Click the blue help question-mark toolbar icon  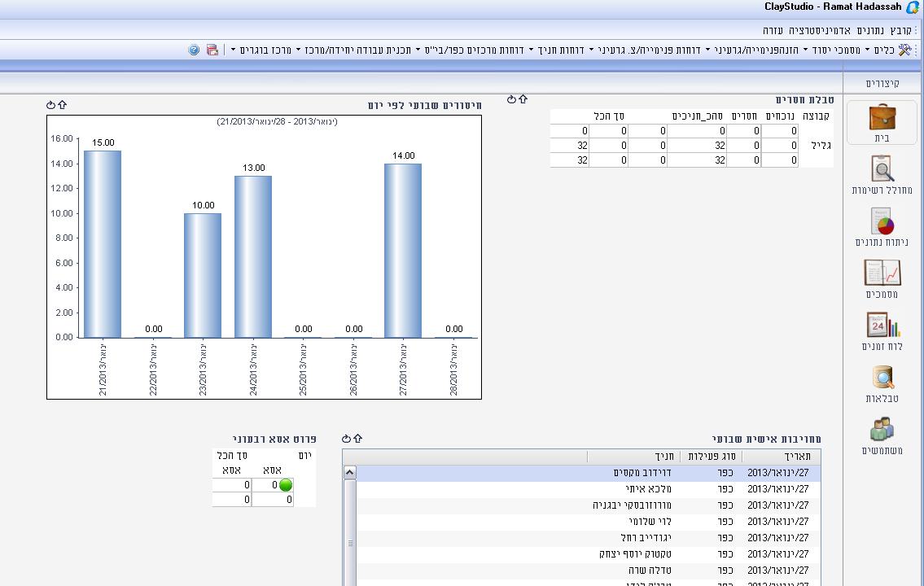tap(194, 50)
